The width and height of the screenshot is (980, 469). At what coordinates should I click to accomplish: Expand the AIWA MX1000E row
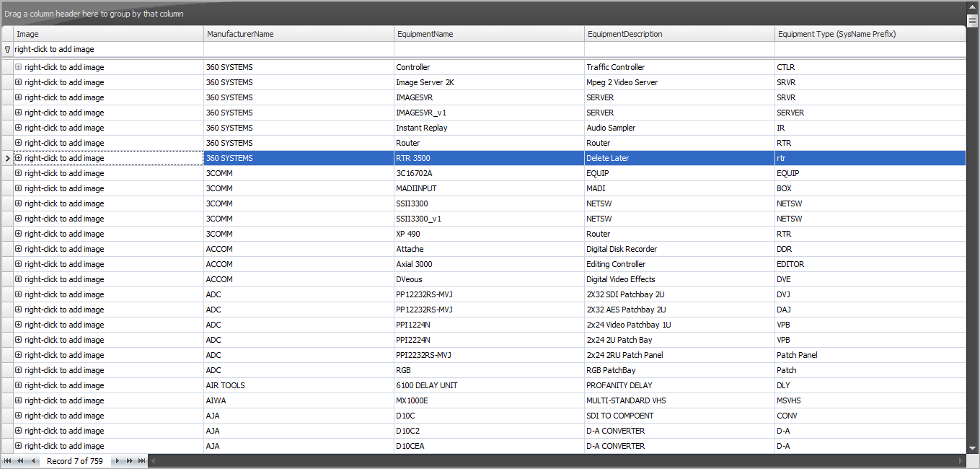pyautogui.click(x=19, y=400)
